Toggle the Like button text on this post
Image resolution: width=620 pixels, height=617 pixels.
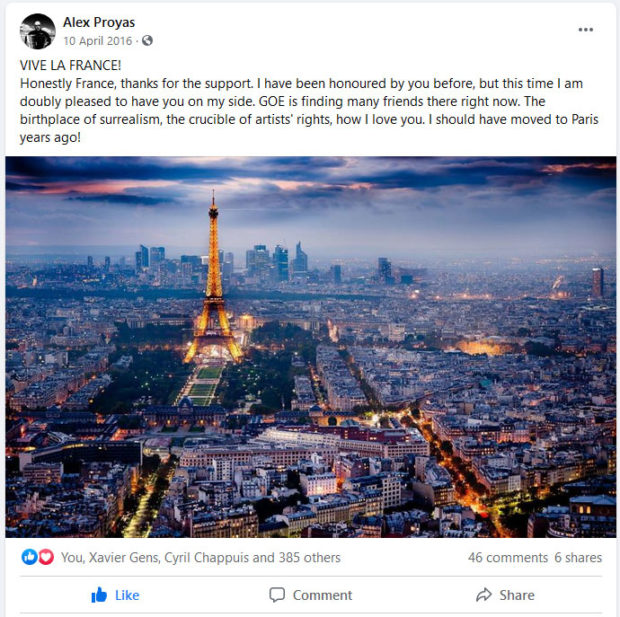pyautogui.click(x=127, y=595)
